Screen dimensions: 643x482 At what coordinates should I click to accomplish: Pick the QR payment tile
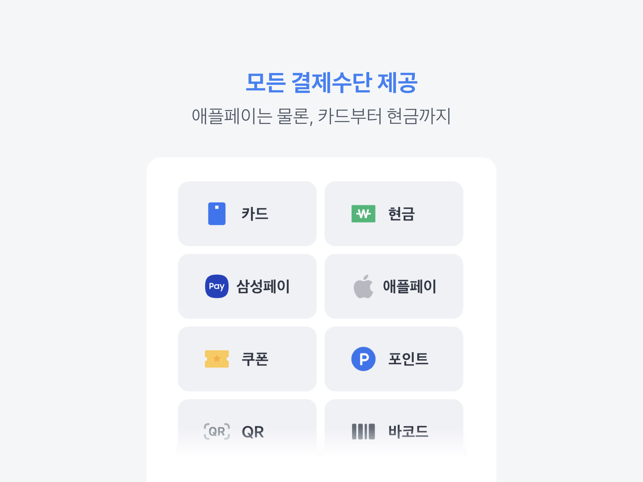(x=247, y=427)
